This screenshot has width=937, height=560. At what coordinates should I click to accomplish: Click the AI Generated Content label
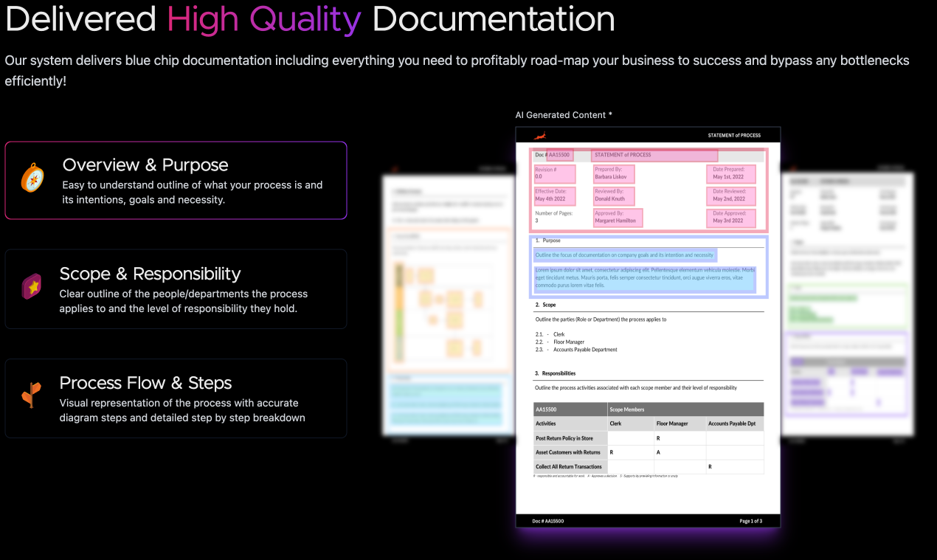564,115
